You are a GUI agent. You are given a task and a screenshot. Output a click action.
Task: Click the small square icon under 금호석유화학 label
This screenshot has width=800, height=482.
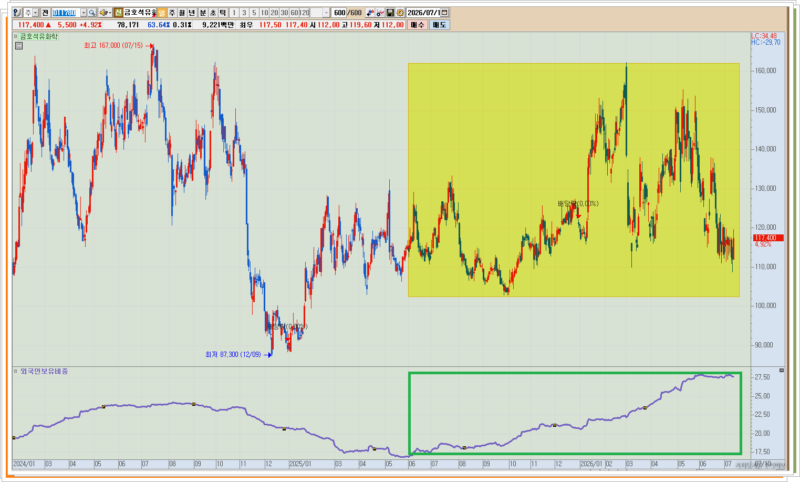pos(19,46)
